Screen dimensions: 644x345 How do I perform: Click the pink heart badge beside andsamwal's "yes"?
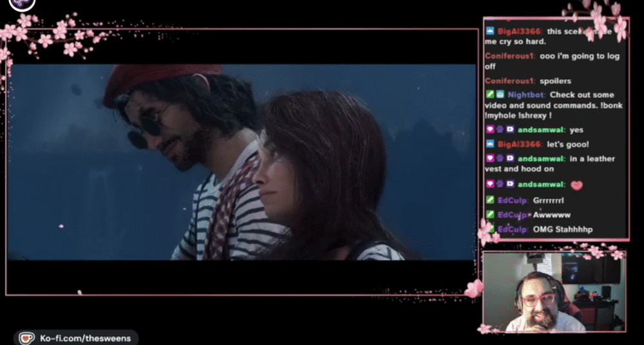click(490, 130)
